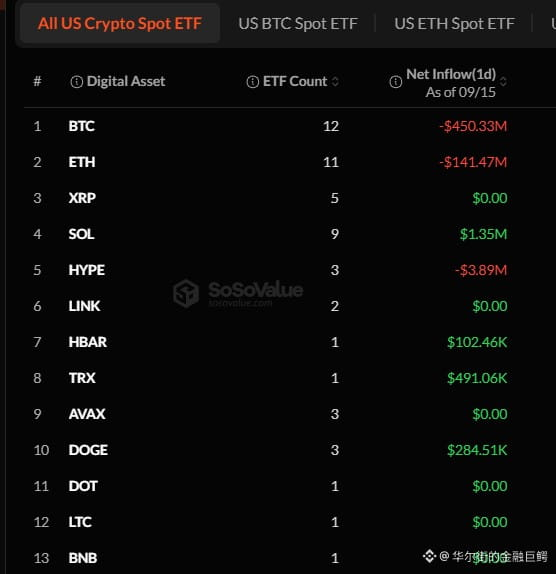Image resolution: width=556 pixels, height=574 pixels.
Task: Open the US ETH Spot ETF tab
Action: (x=454, y=24)
